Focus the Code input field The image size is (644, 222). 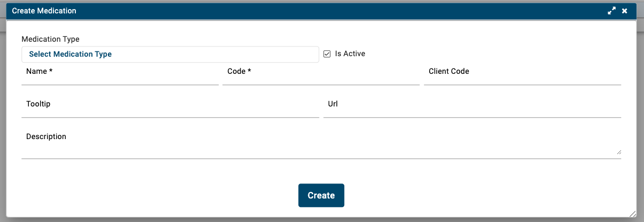pos(321,78)
